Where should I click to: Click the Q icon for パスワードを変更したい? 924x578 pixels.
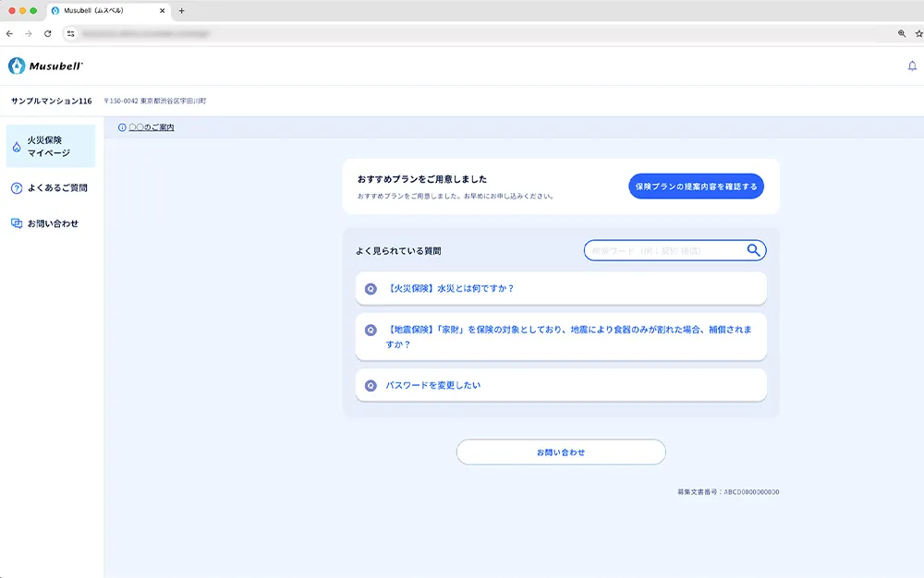pyautogui.click(x=371, y=385)
